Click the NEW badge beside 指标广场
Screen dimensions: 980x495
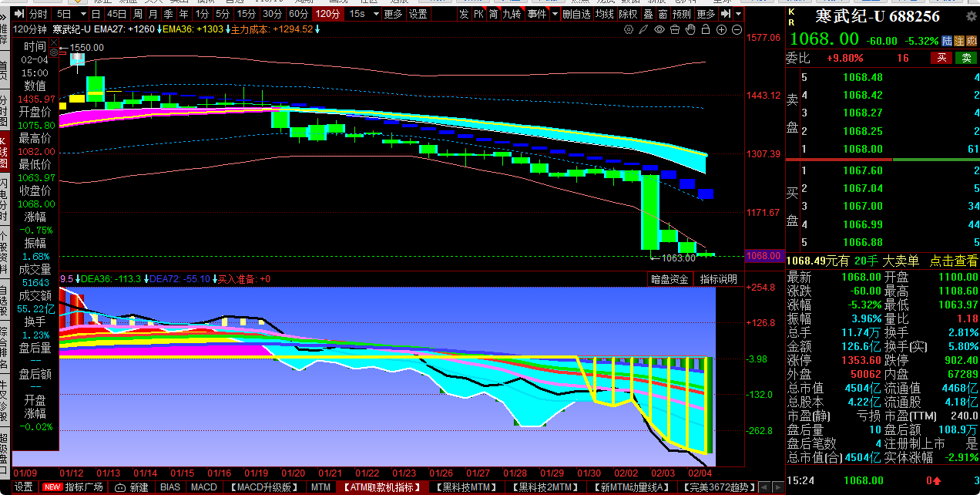point(52,487)
